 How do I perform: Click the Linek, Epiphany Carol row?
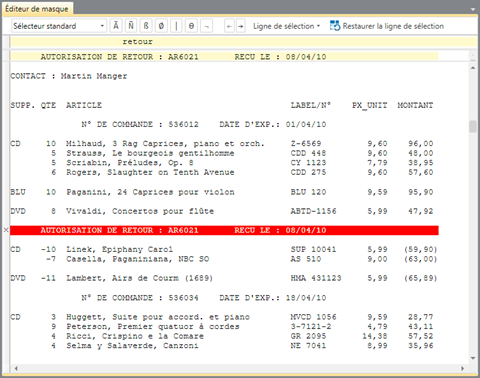point(223,249)
